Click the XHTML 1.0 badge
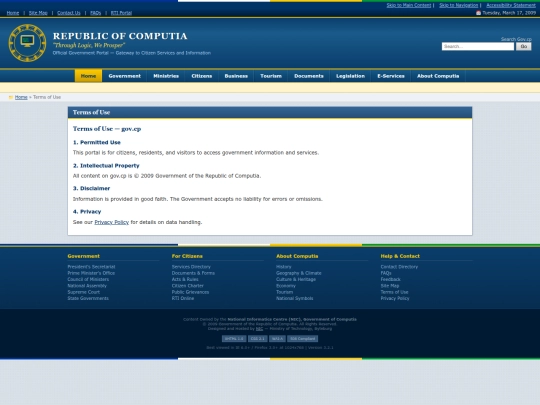 (x=234, y=339)
